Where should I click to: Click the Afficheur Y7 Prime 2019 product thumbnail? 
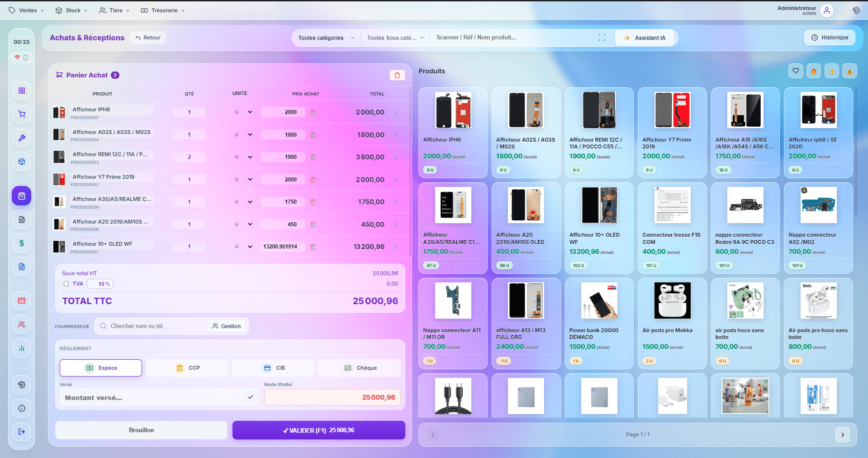click(x=672, y=110)
